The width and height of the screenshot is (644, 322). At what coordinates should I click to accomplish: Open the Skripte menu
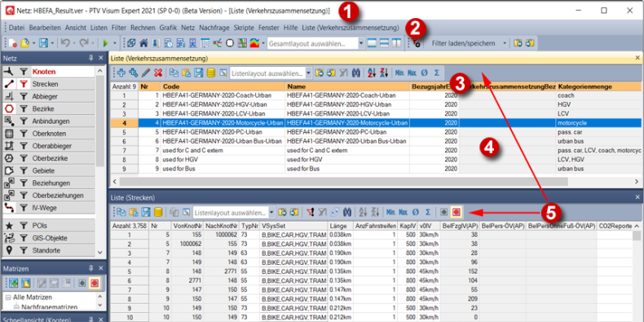pos(244,28)
